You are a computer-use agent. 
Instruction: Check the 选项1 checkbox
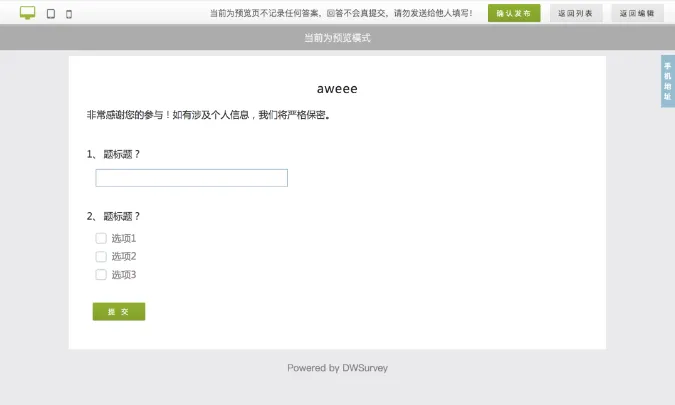[101, 238]
